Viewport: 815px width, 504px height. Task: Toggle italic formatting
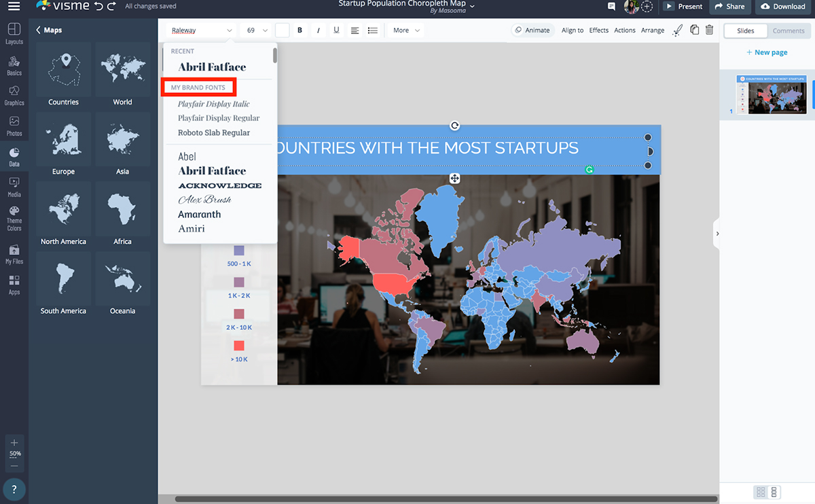click(318, 30)
